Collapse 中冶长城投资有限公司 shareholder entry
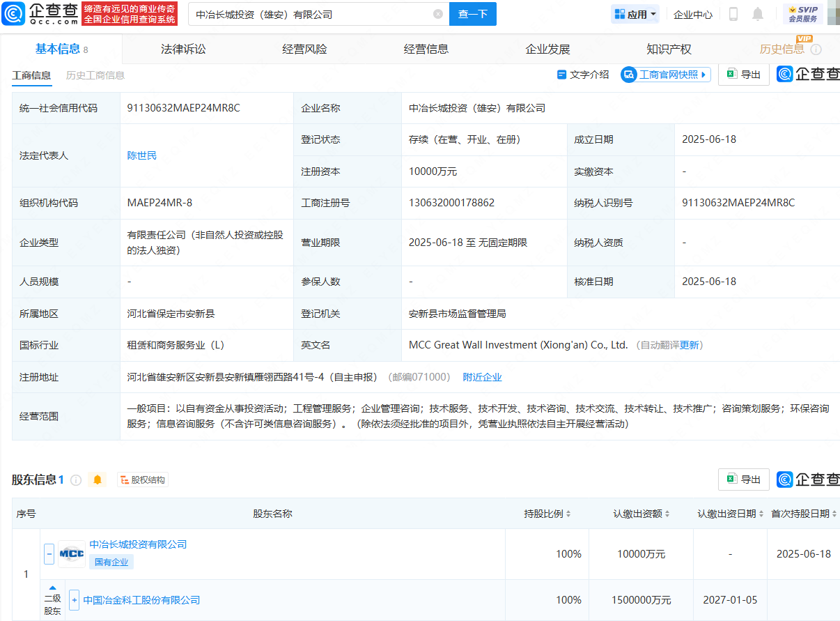 (x=49, y=553)
